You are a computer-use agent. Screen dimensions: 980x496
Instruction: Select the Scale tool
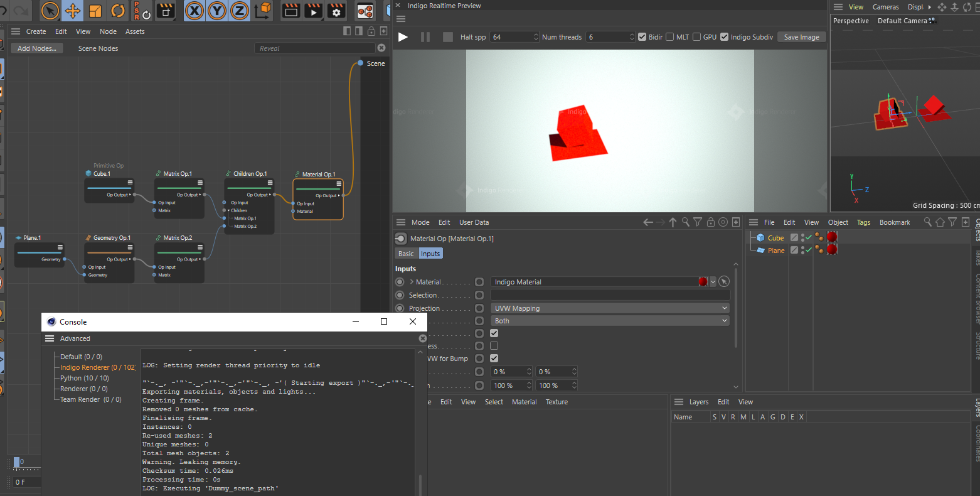coord(95,11)
